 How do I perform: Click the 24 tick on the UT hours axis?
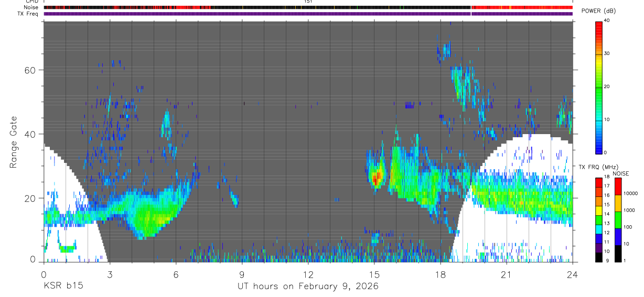[572, 274]
